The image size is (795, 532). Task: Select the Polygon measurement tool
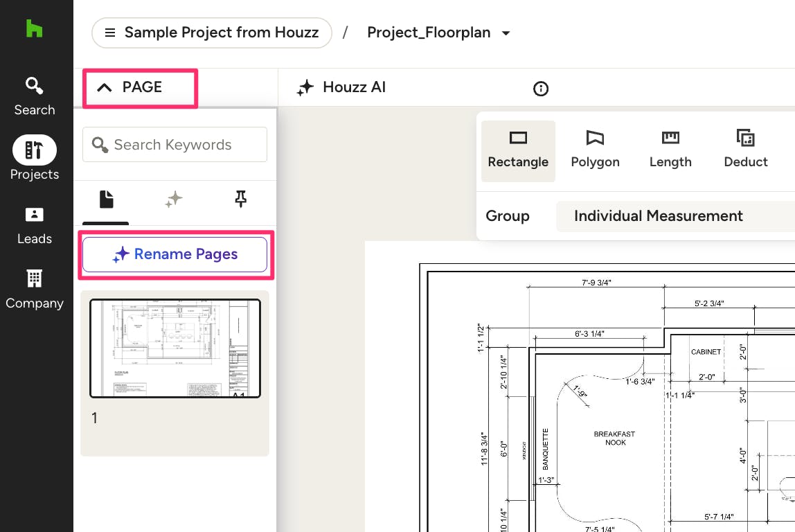[596, 150]
